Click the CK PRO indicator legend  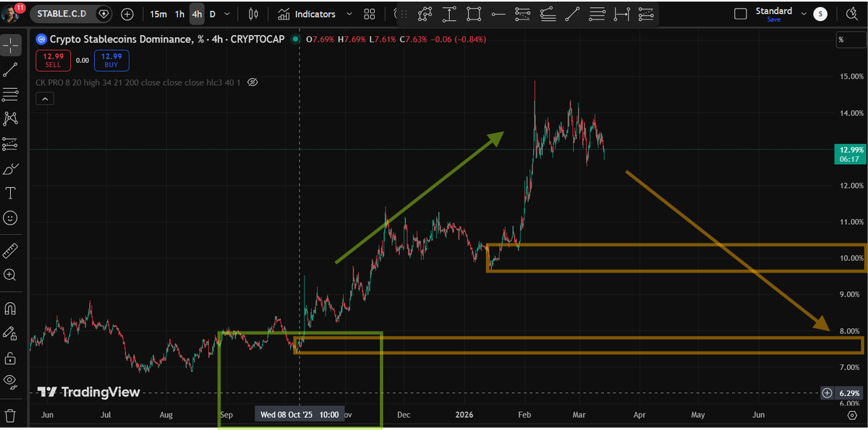coord(139,82)
